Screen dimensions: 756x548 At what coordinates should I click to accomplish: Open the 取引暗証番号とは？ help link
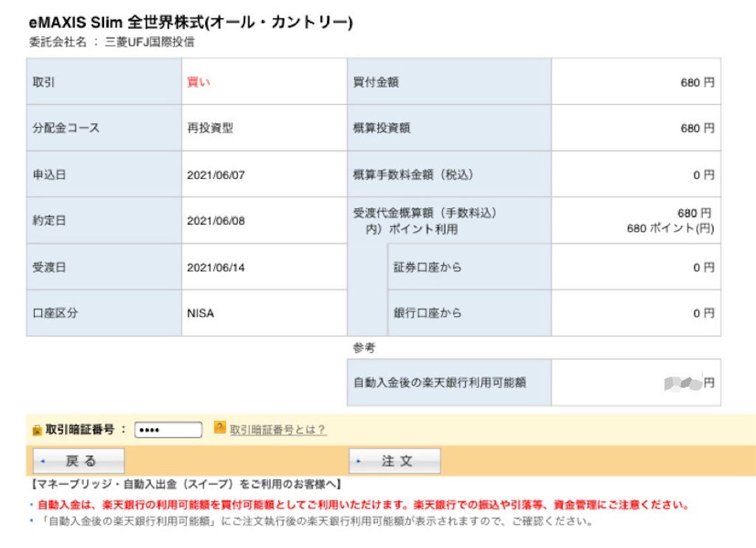tap(278, 430)
